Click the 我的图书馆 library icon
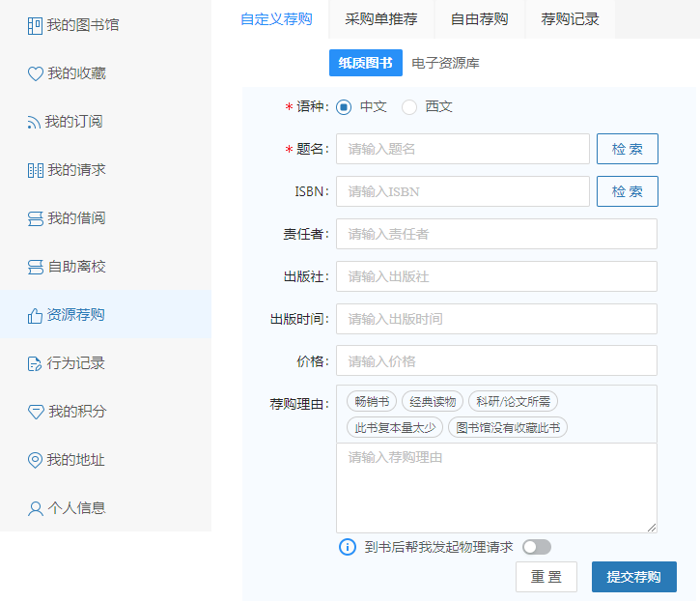 click(36, 25)
